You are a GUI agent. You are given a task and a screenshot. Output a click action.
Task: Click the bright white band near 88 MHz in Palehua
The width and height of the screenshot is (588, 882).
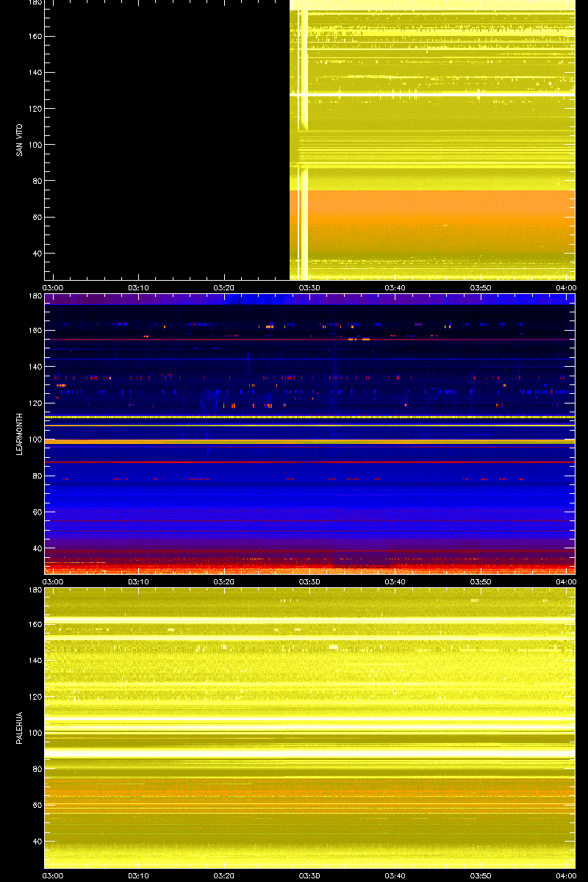point(309,754)
